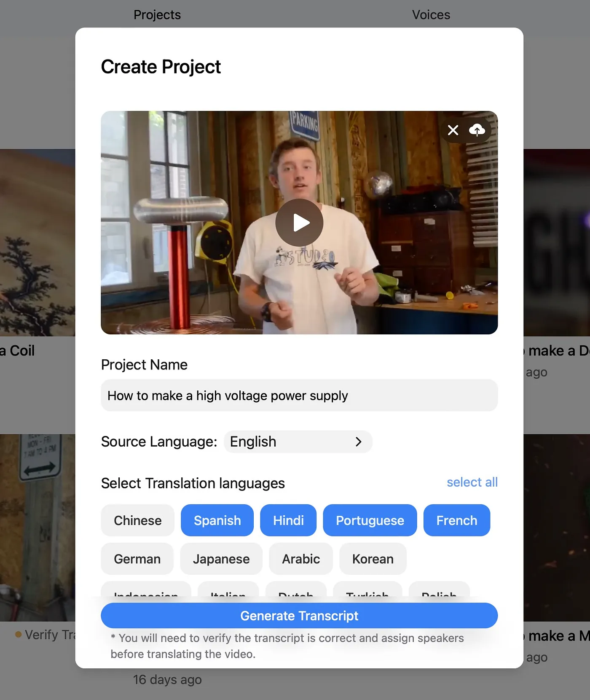The height and width of the screenshot is (700, 590).
Task: Switch to the Projects tab
Action: [x=157, y=15]
